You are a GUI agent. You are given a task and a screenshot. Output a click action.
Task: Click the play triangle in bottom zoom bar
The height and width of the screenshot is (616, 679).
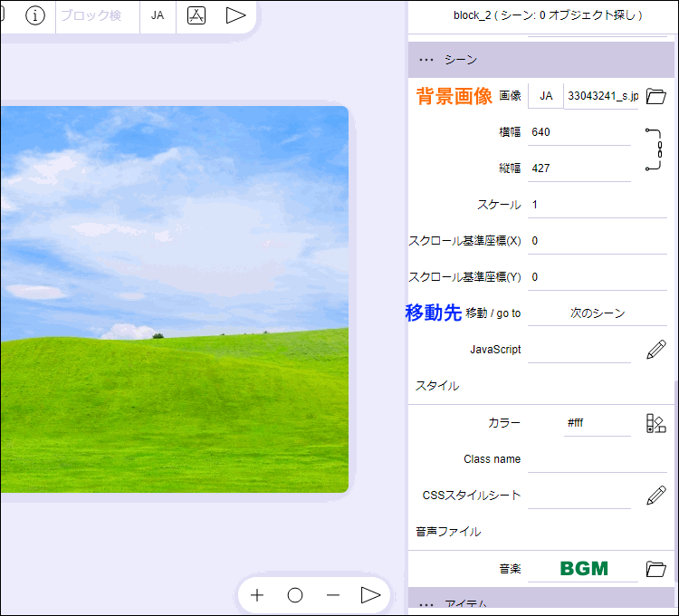(x=370, y=595)
